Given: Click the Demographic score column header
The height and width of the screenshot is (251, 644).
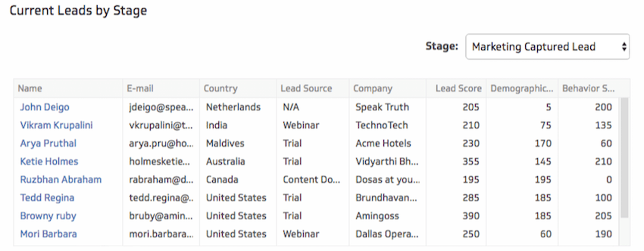Looking at the screenshot, I should click(x=522, y=88).
